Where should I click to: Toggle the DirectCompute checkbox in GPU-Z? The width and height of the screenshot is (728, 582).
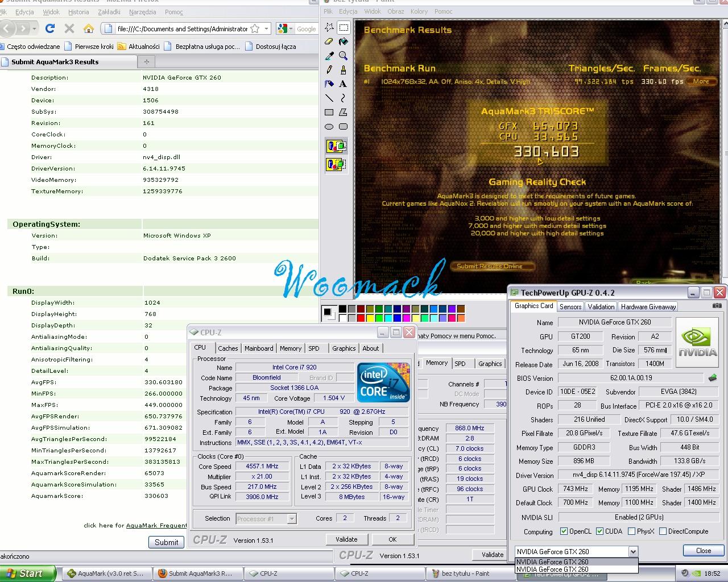(663, 531)
